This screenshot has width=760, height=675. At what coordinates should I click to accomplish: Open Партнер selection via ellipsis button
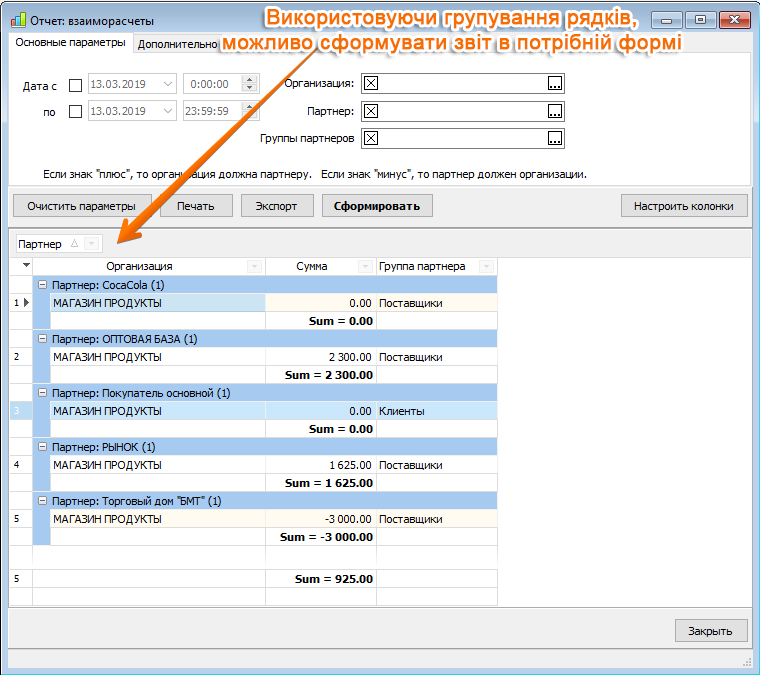click(554, 111)
